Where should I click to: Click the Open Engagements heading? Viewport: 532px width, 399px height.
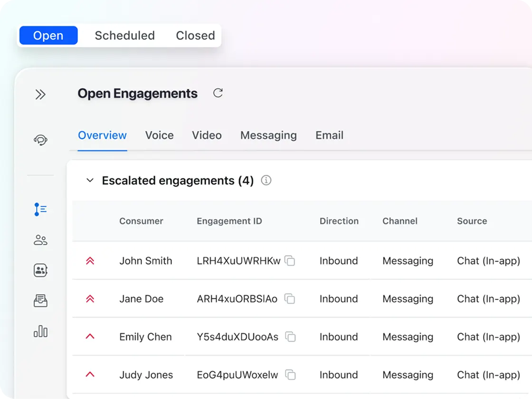coord(137,93)
